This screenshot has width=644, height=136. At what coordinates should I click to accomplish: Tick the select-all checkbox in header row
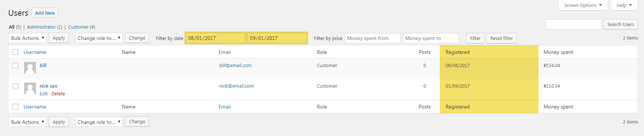click(x=15, y=52)
